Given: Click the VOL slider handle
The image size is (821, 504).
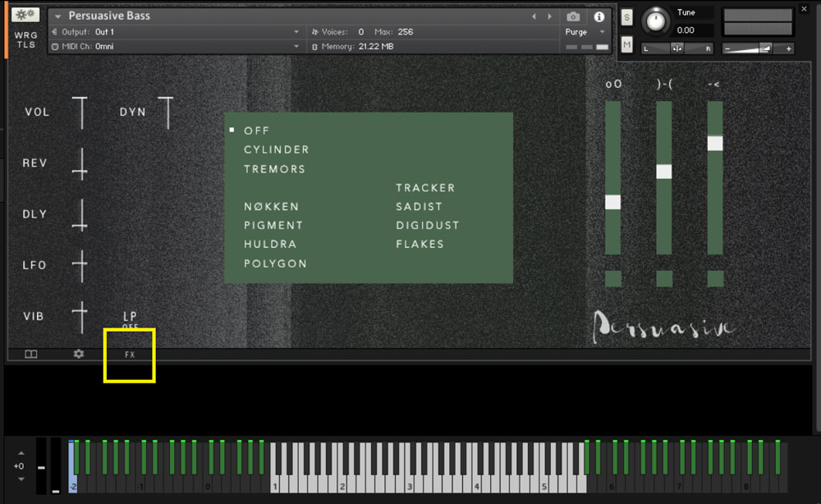Looking at the screenshot, I should [x=80, y=99].
